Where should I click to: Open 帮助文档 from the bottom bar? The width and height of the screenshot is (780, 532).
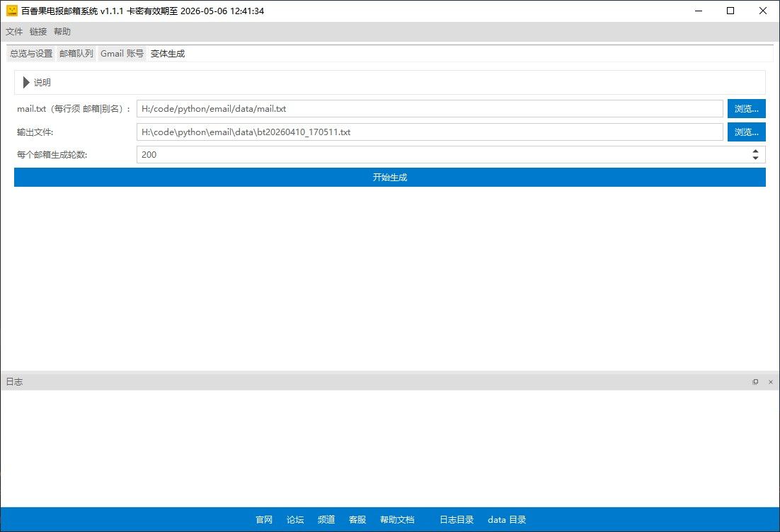click(x=397, y=520)
